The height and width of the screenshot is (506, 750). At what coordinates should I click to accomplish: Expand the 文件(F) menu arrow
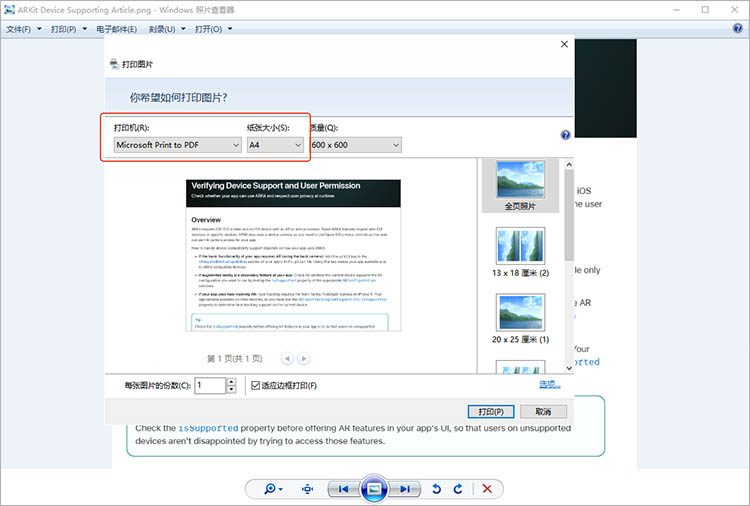[39, 29]
